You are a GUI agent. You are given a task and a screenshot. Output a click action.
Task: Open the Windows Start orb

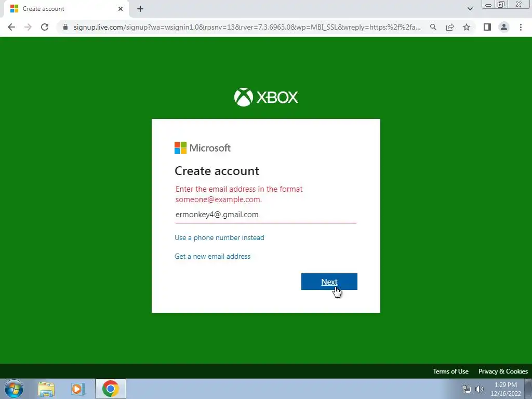[x=14, y=389]
